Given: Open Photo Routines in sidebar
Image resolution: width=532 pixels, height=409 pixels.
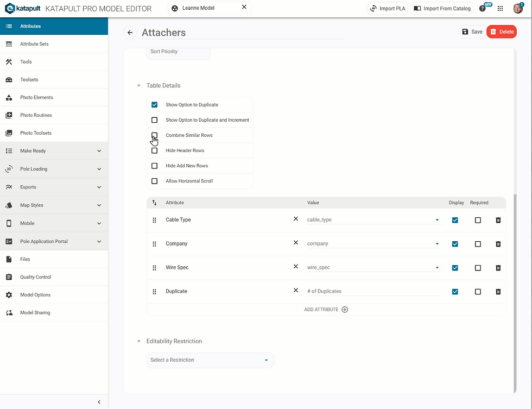Looking at the screenshot, I should [x=54, y=115].
